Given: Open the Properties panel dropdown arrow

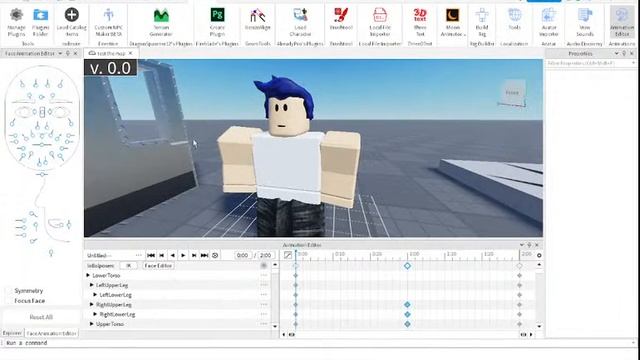Looking at the screenshot, I should point(616,53).
